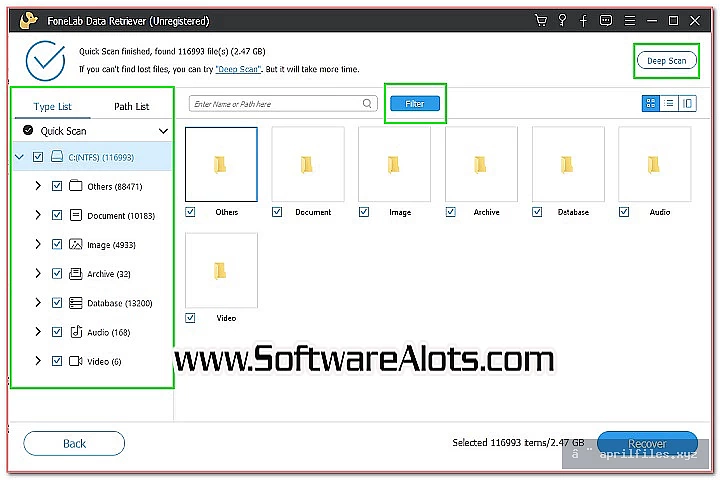
Task: Uncheck Archive (32) checkbox in tree
Action: (57, 274)
